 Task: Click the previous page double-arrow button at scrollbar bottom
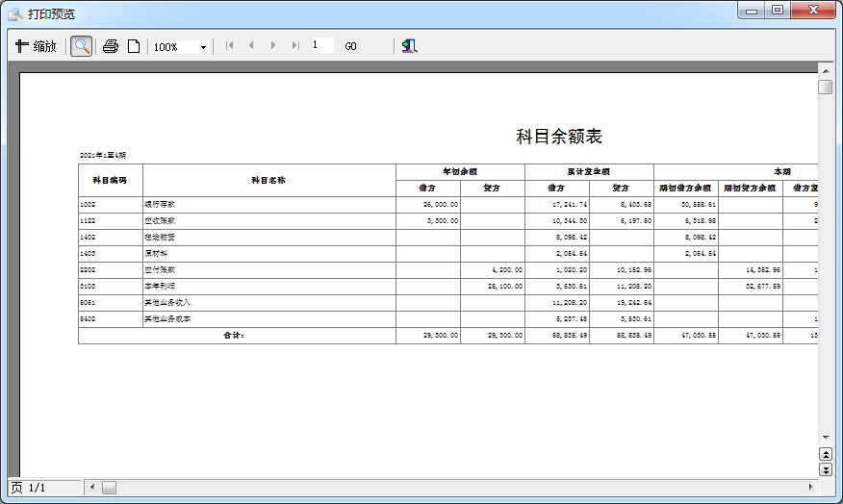825,453
